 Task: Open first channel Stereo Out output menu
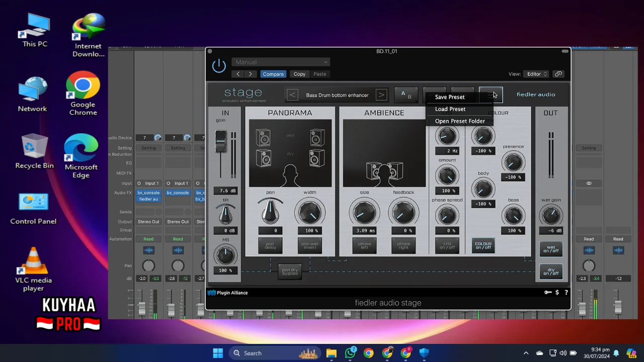tap(148, 222)
